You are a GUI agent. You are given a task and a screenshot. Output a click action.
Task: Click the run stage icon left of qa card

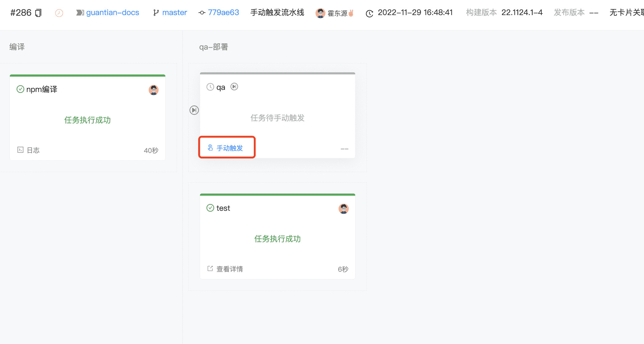coord(194,110)
